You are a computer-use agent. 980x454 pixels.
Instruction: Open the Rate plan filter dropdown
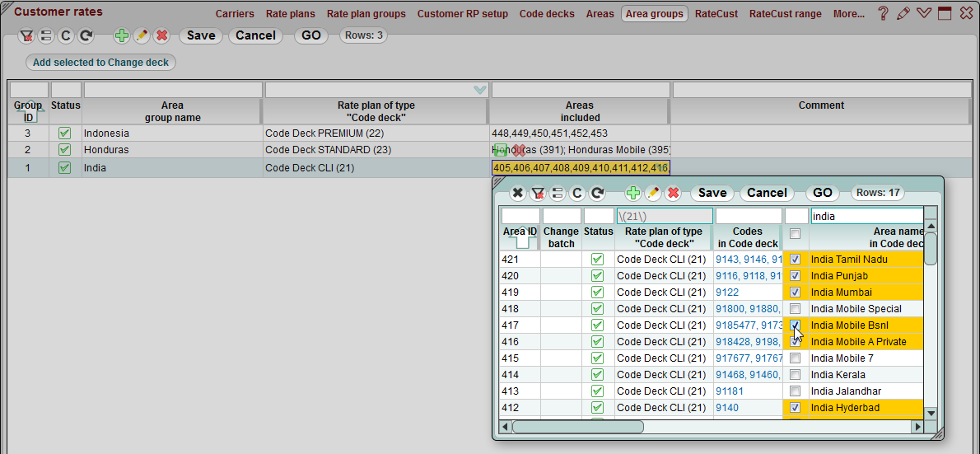pyautogui.click(x=480, y=90)
